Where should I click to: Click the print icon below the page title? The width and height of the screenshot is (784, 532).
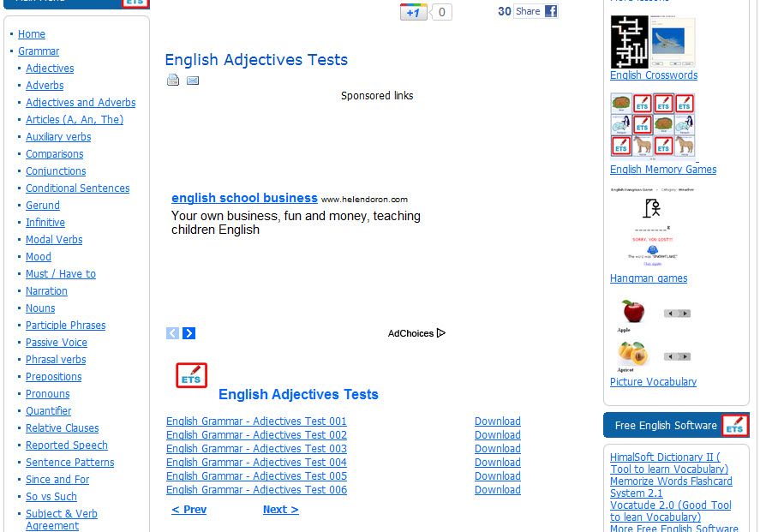click(x=173, y=79)
